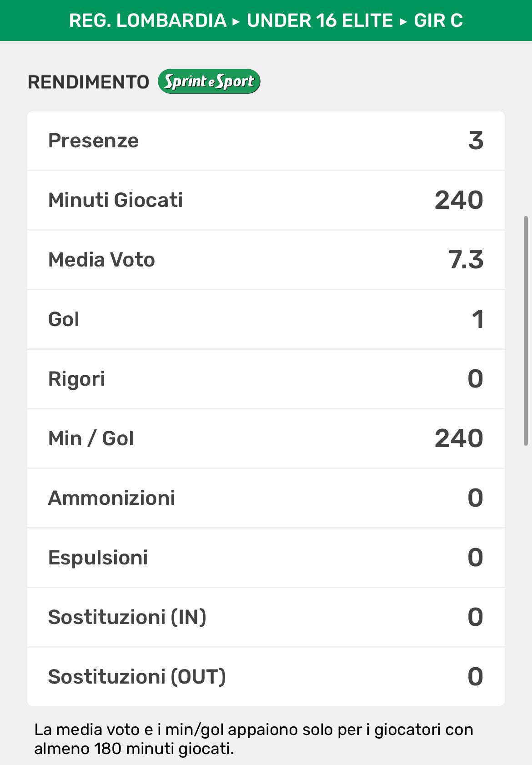Tap GIR C in the header
The height and width of the screenshot is (765, 532).
click(x=438, y=20)
